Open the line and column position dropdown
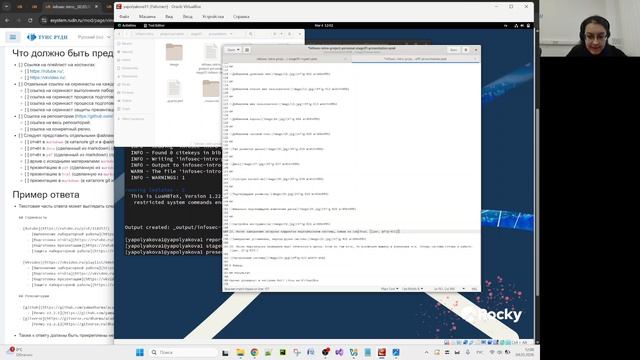The image size is (640, 360). pyautogui.click(x=449, y=289)
